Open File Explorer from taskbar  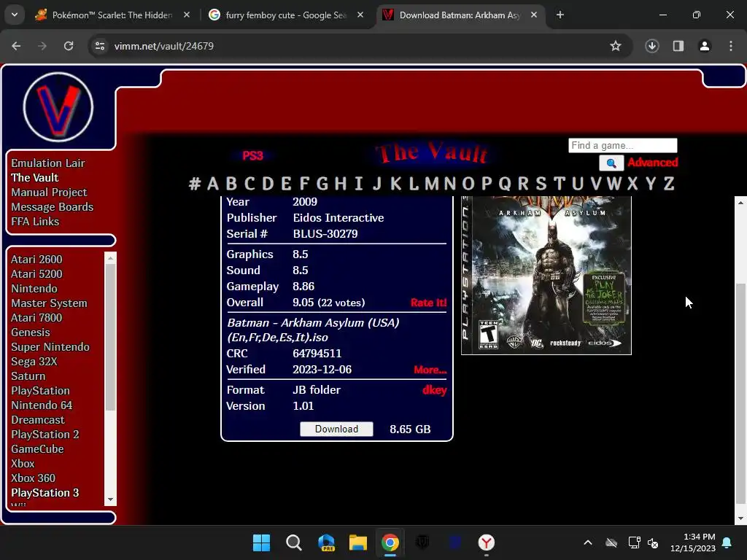coord(357,542)
